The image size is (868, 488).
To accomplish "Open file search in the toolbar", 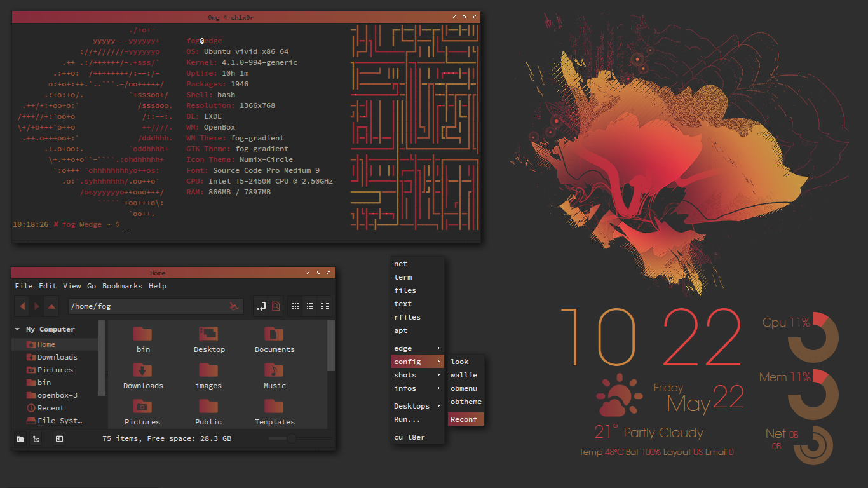I will [x=276, y=306].
